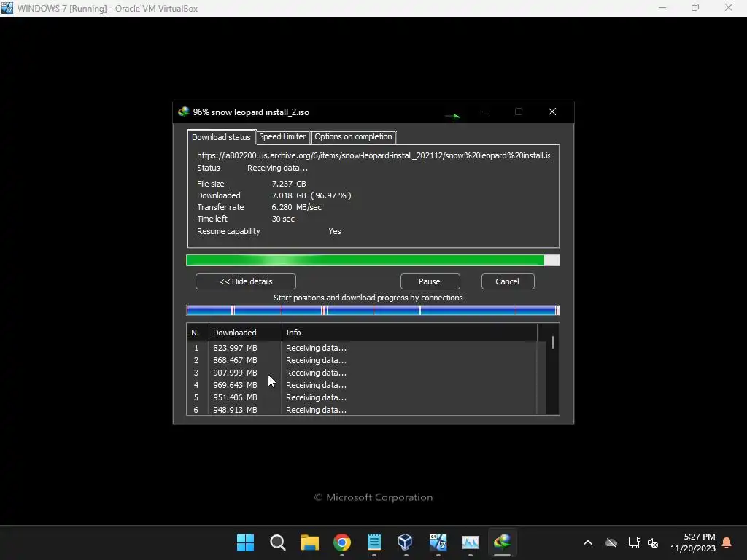Click the Info column header

pos(409,332)
